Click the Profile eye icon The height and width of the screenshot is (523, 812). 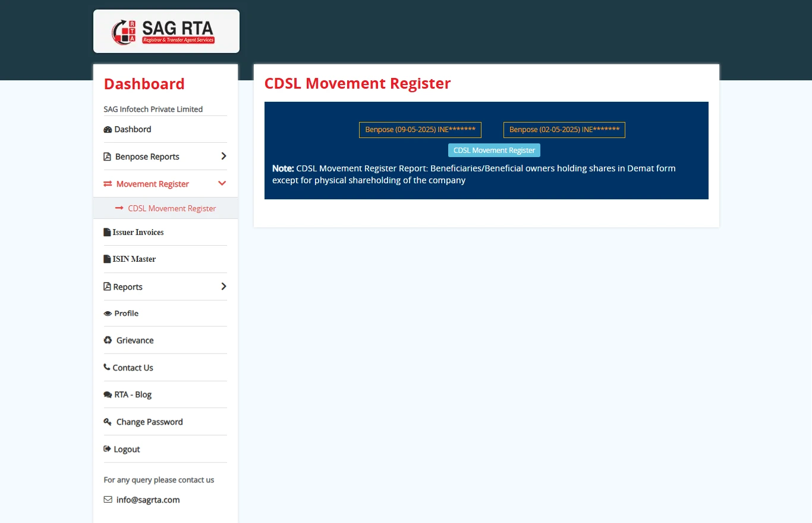click(x=108, y=314)
